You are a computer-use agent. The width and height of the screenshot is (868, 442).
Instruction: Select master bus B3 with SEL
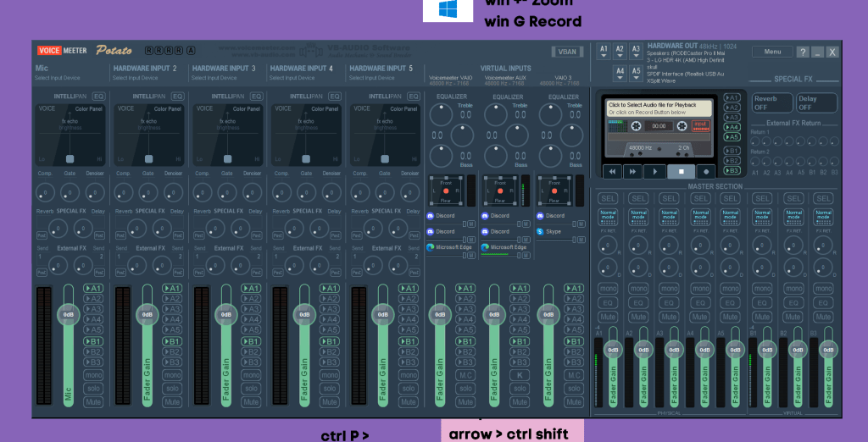[824, 198]
